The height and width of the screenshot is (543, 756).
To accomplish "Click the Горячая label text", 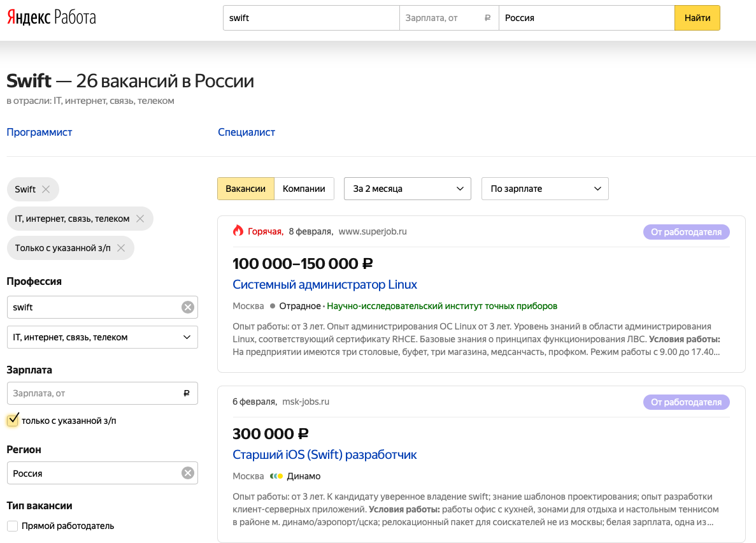I will [x=265, y=232].
